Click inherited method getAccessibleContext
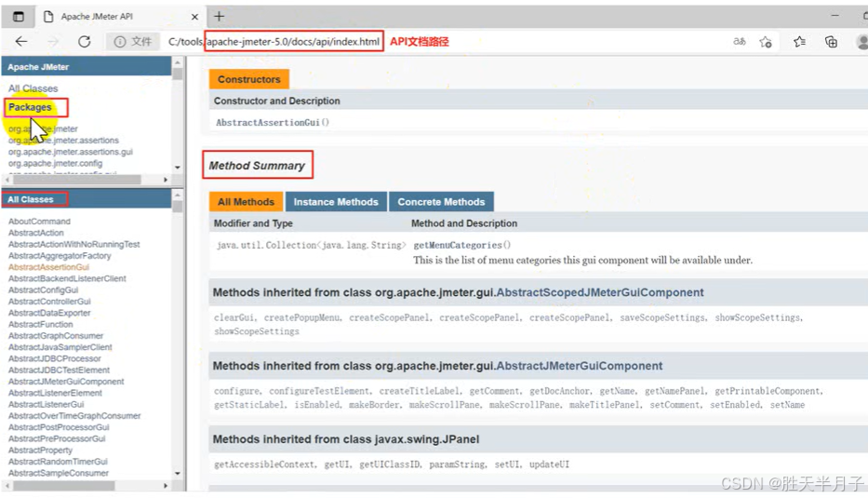Viewport: 868px width, 498px height. tap(264, 464)
